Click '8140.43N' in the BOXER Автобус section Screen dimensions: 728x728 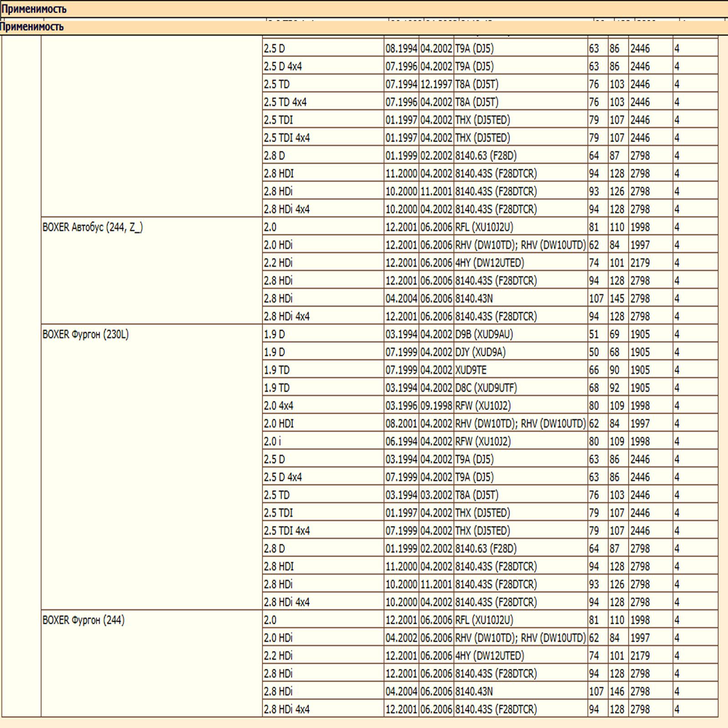click(474, 298)
